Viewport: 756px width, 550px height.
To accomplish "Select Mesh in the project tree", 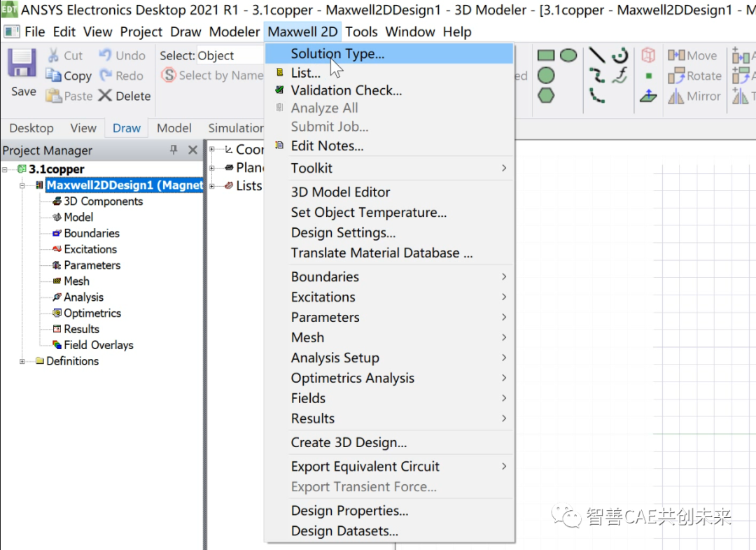I will click(76, 281).
